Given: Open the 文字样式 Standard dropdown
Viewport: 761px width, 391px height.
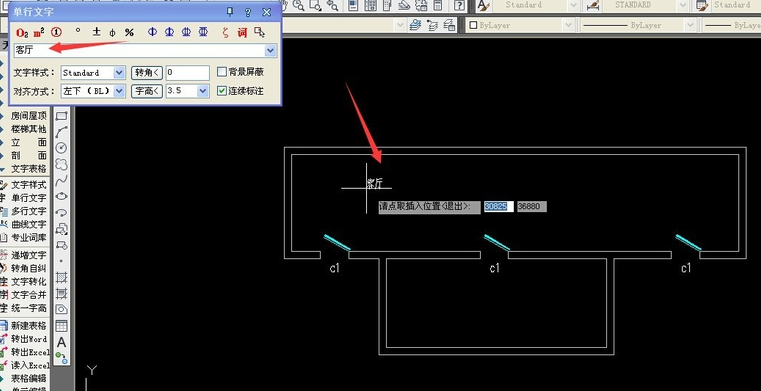Looking at the screenshot, I should click(119, 73).
